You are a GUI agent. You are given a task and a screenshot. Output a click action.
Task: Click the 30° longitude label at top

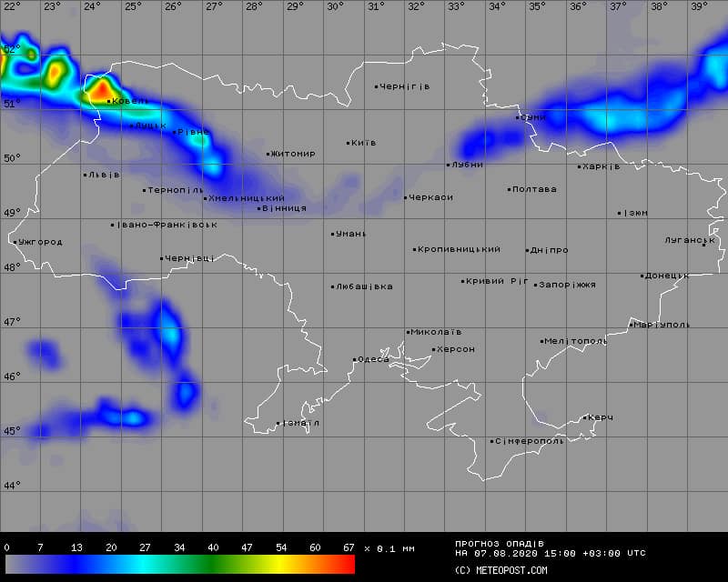click(x=335, y=6)
